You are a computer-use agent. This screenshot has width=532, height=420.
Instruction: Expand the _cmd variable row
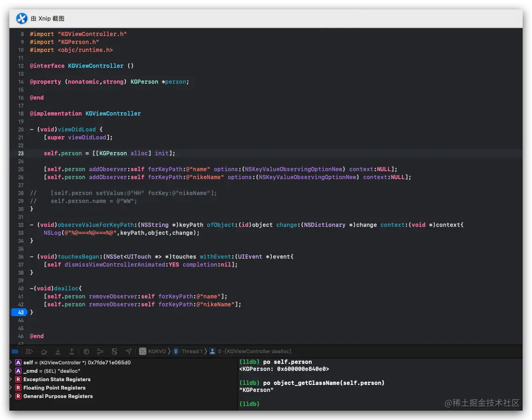click(11, 371)
